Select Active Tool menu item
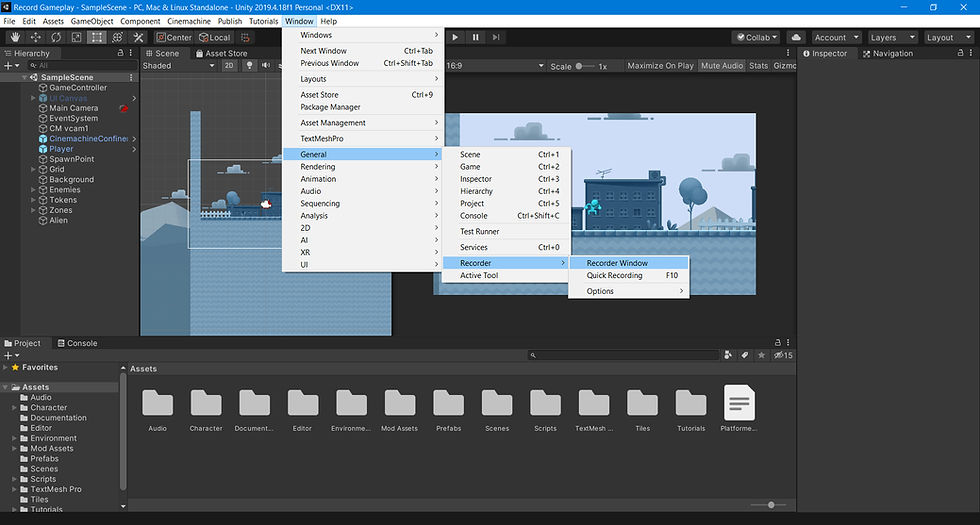Viewport: 980px width, 525px height. [x=506, y=276]
